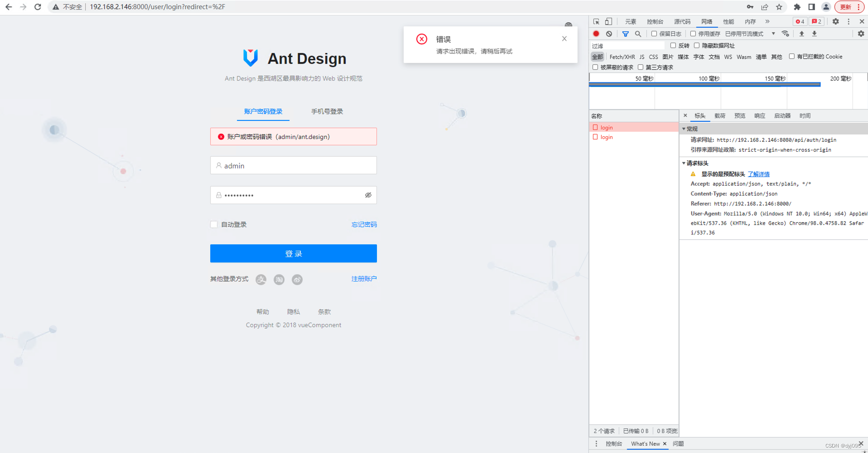Screen dimensions: 868x453
Task: Click the 更新 browser update button
Action: 849,7
